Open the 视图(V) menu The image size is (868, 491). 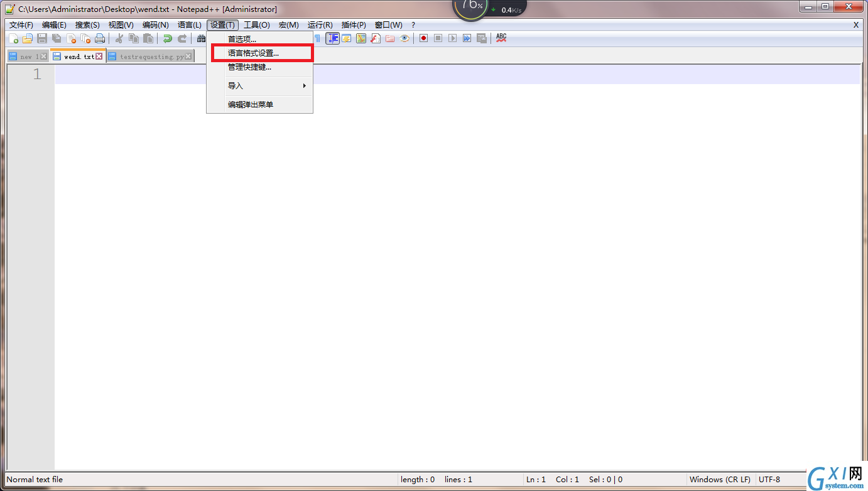[121, 25]
